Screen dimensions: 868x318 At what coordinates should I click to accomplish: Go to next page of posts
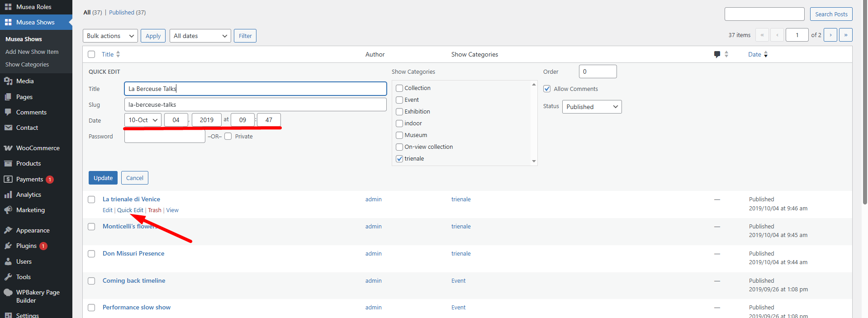[830, 35]
